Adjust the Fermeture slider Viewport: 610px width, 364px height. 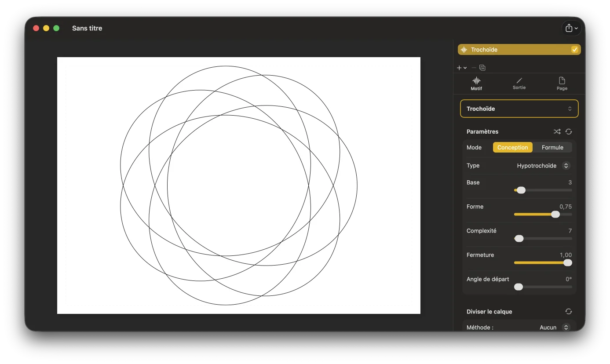point(543,263)
